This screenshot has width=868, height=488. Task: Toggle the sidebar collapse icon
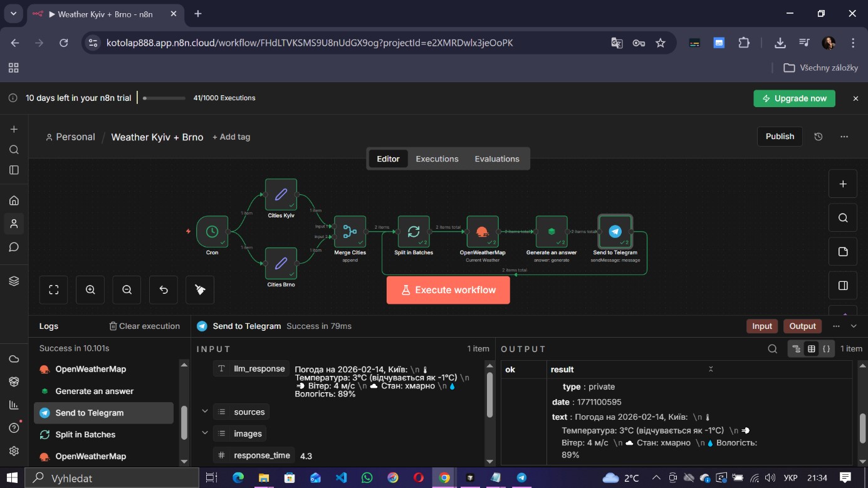[x=14, y=170]
